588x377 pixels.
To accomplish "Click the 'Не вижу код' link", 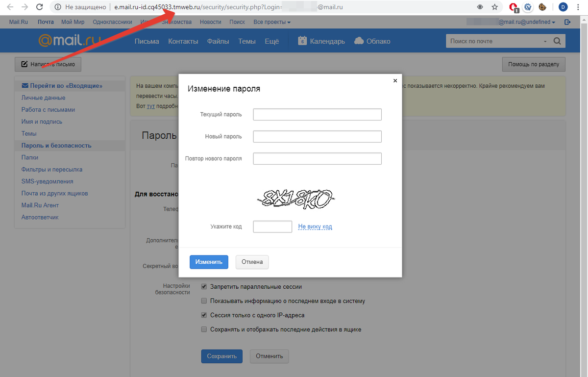I will point(315,226).
